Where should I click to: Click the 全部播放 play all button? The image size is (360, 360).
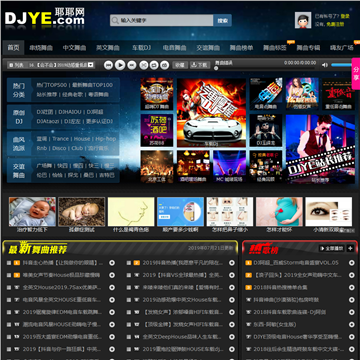click(332, 248)
